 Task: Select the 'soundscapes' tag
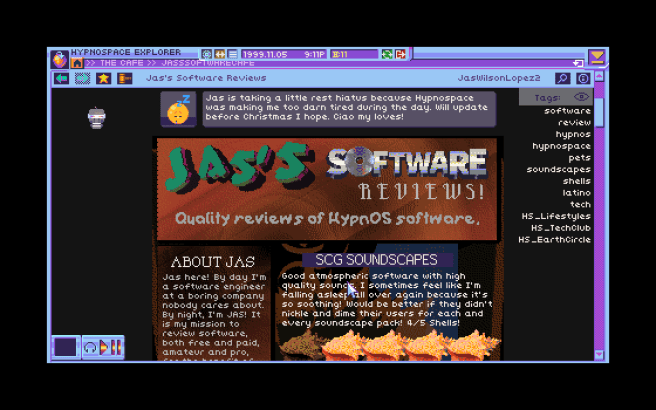[558, 169]
